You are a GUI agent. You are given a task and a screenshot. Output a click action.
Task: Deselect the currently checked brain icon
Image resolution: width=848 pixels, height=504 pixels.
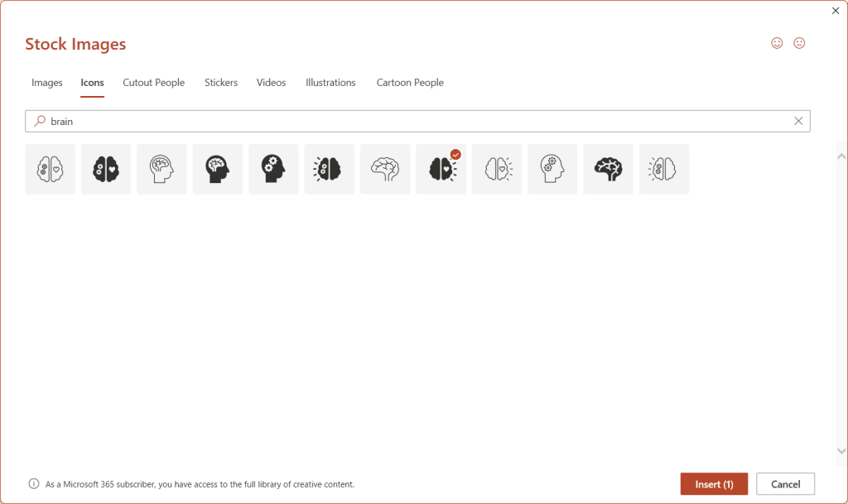tap(441, 169)
